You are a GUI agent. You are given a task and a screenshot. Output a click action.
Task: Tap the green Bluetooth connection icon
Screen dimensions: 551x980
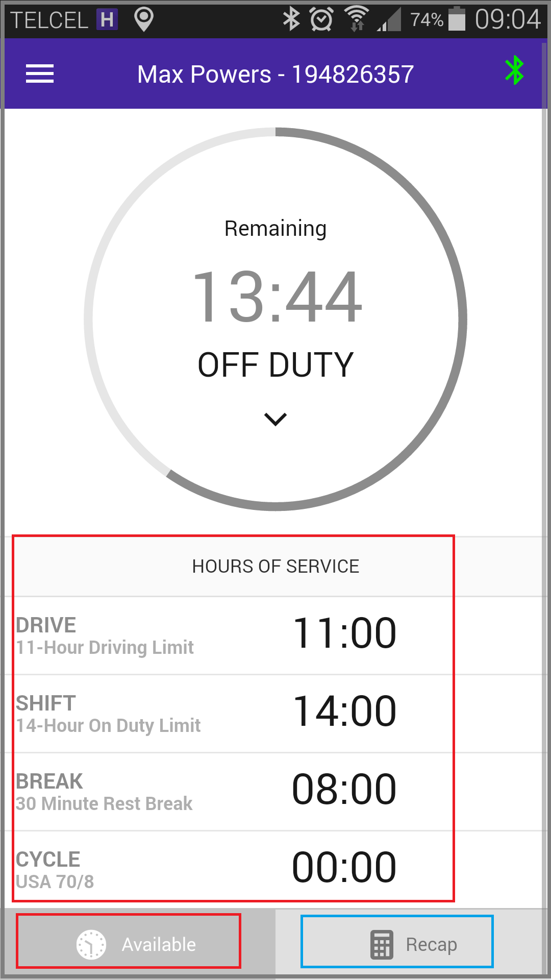click(x=514, y=70)
